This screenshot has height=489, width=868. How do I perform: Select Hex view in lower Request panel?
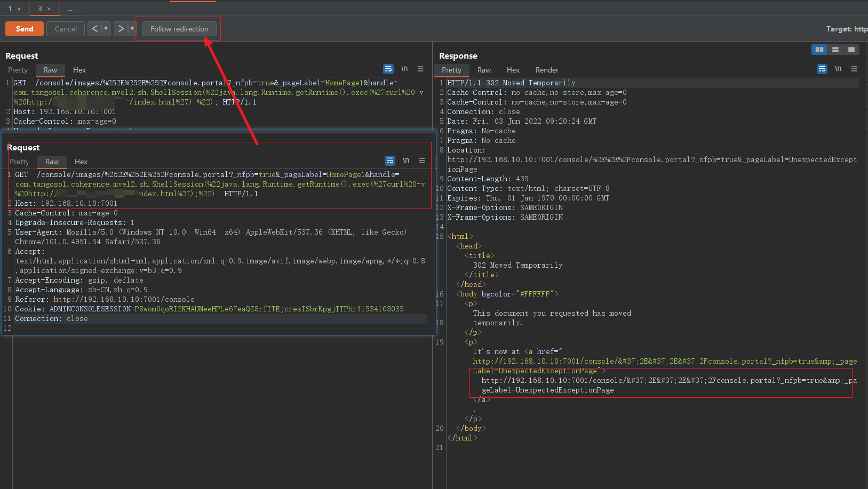81,162
